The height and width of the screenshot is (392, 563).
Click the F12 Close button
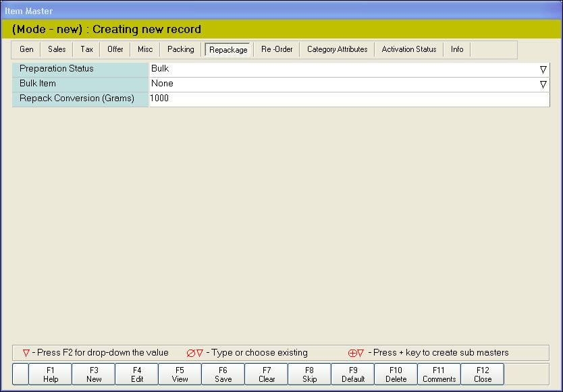(483, 374)
